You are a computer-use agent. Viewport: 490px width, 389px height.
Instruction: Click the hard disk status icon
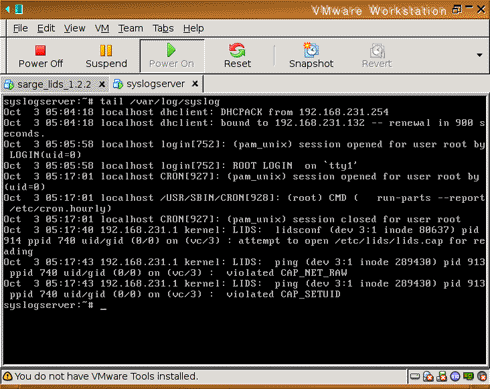pos(415,377)
